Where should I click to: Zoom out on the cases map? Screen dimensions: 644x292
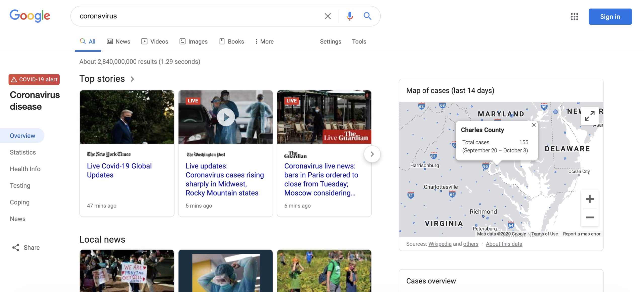coord(589,217)
